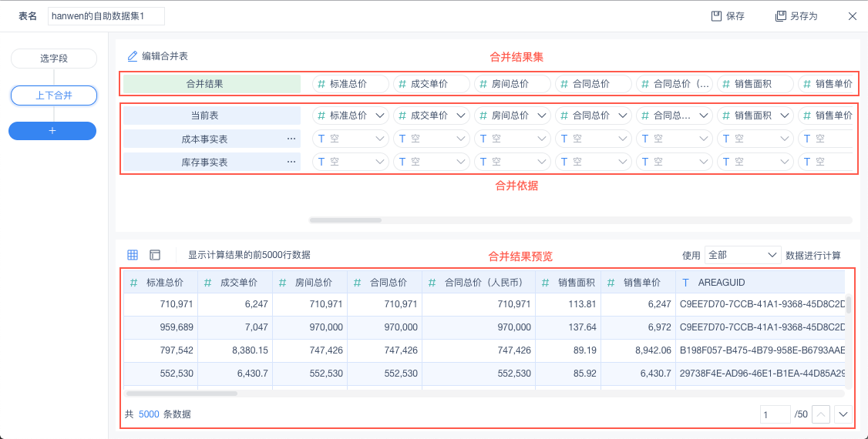Open the 成本事实表 more options ellipsis
868x439 pixels.
[x=291, y=139]
